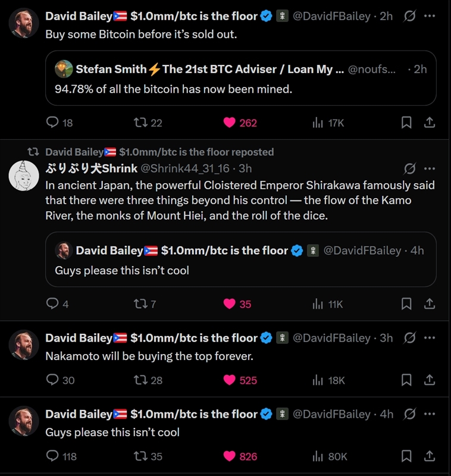Unlike Shrink's Emperor Shirakawa tweet
Screen dimensions: 451x476
(230, 304)
